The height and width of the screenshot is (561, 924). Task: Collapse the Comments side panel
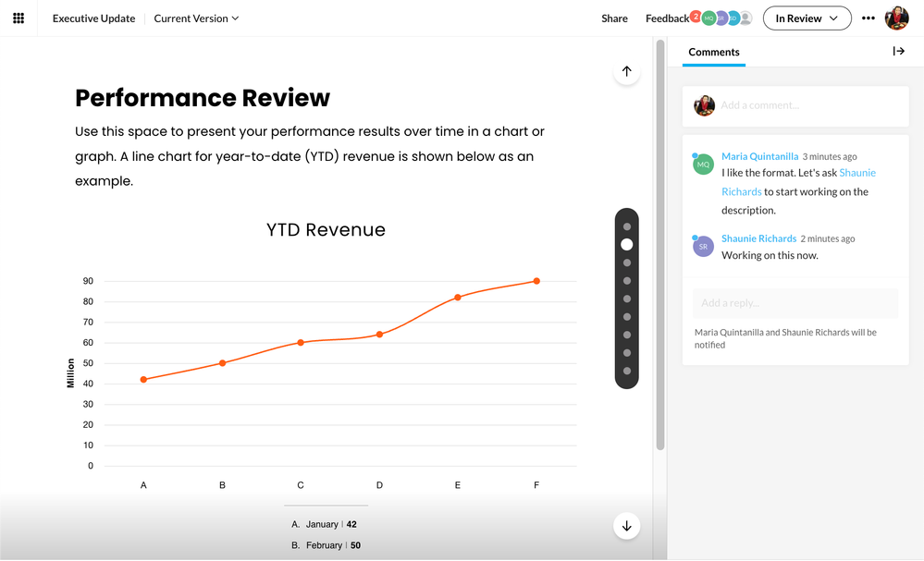click(x=898, y=51)
